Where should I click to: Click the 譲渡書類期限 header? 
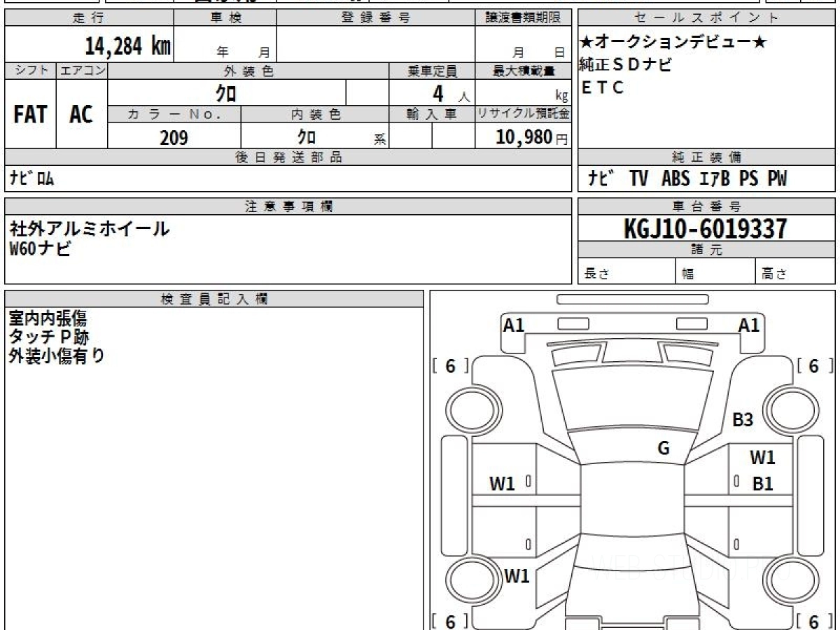coord(523,18)
